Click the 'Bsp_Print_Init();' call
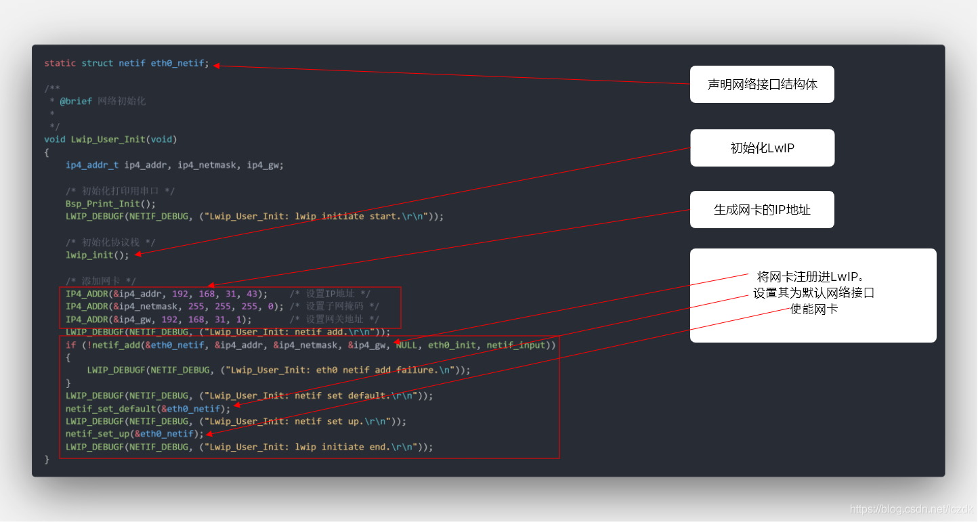This screenshot has height=522, width=980. tap(111, 203)
